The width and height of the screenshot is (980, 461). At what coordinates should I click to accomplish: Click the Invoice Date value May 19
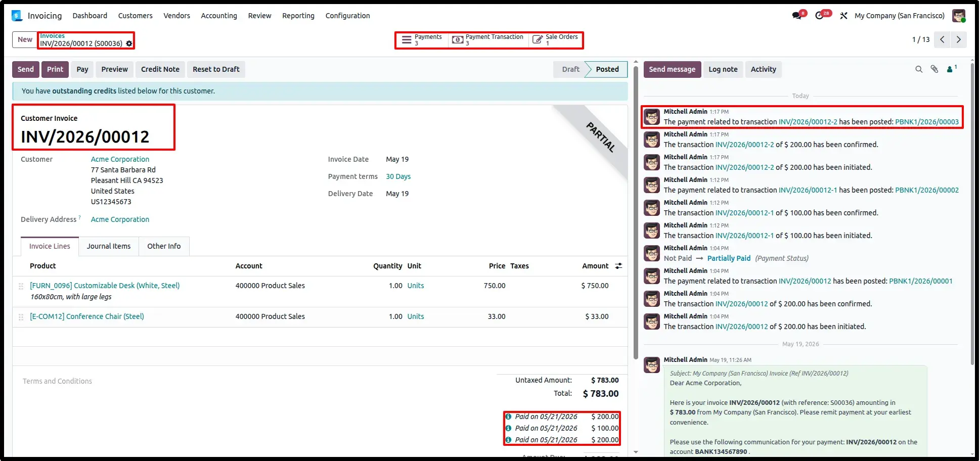(x=397, y=159)
